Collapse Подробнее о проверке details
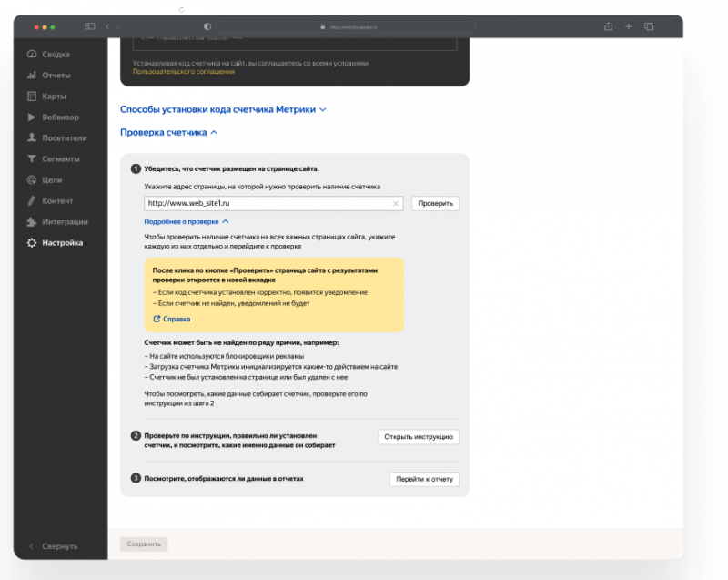 [x=187, y=221]
